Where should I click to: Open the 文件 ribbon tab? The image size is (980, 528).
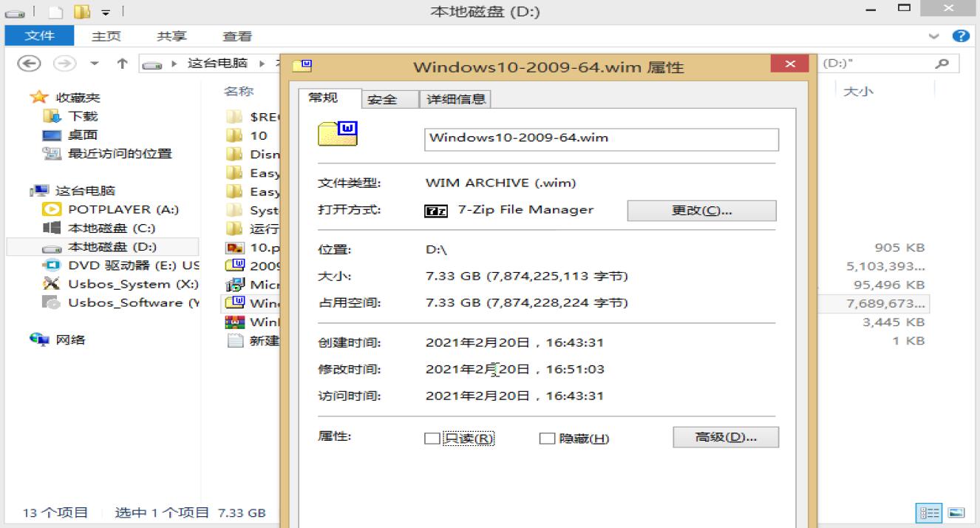[x=39, y=35]
